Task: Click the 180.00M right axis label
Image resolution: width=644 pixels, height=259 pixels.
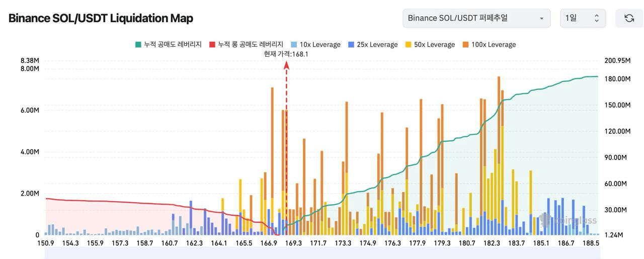Action: coord(616,79)
